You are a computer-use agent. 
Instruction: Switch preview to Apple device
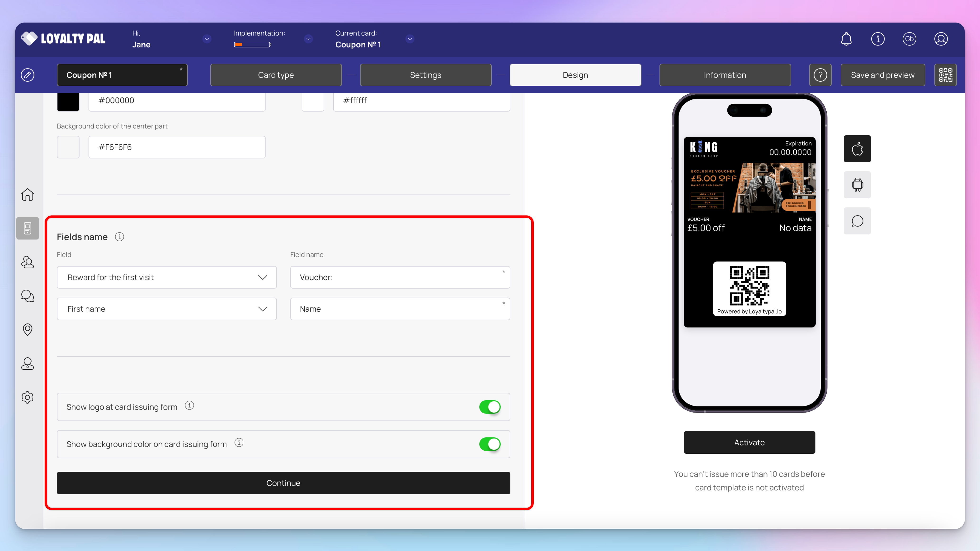click(x=857, y=149)
